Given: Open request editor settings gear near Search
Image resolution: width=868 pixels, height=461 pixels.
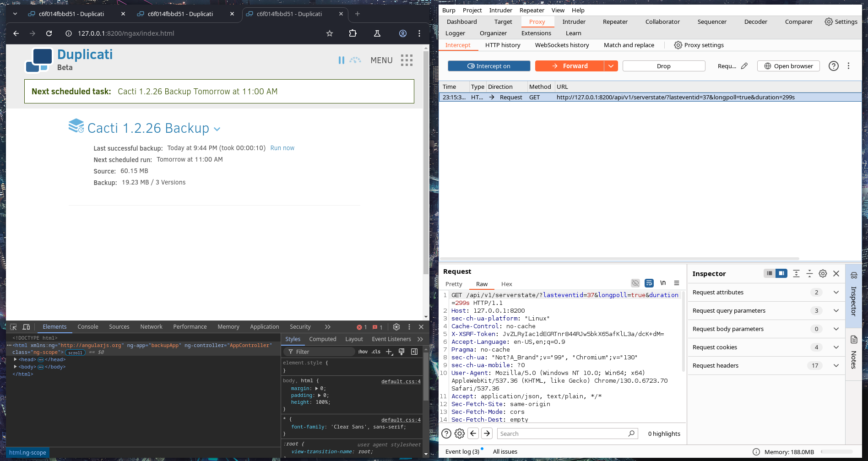Looking at the screenshot, I should 460,434.
